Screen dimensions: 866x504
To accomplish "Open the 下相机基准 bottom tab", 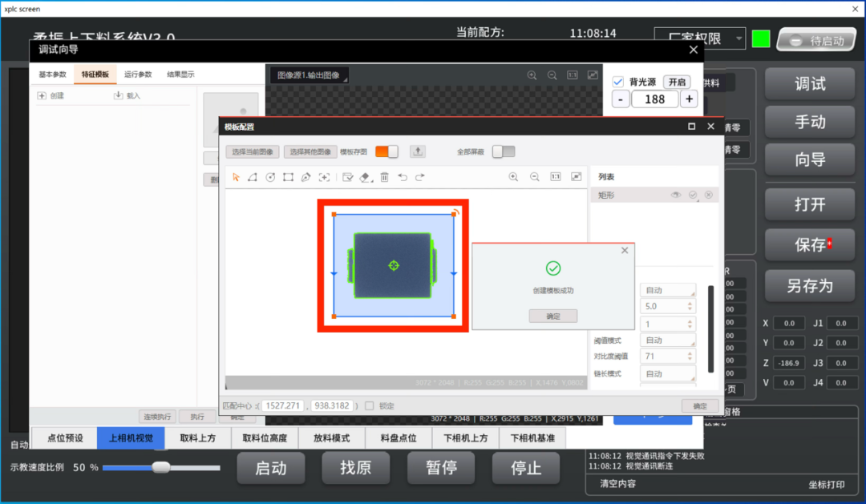I will coord(532,437).
